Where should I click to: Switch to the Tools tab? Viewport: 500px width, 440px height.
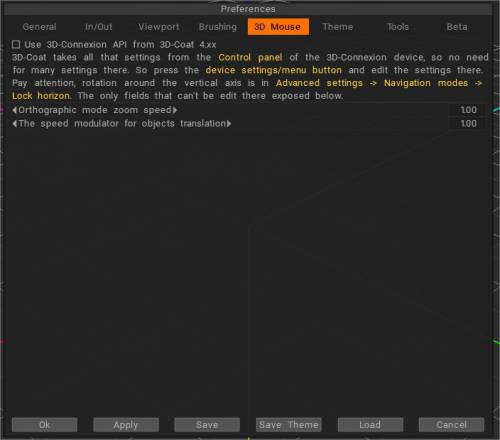click(x=397, y=27)
